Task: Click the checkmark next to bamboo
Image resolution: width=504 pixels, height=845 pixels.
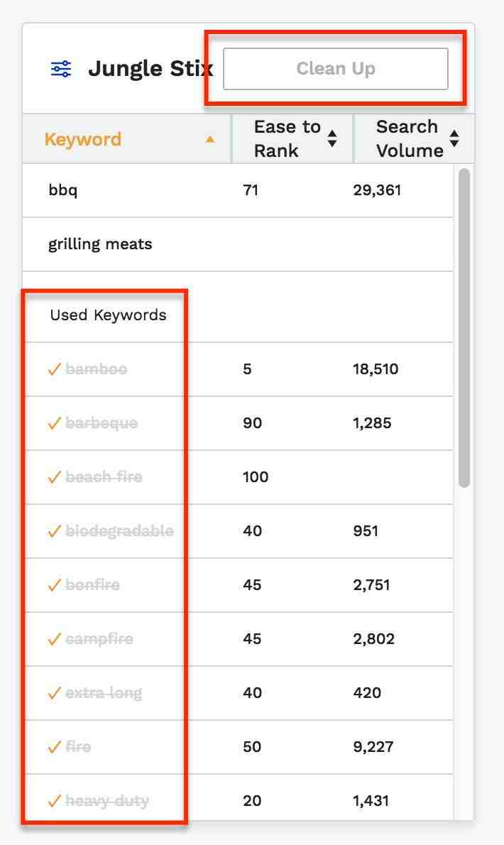Action: click(54, 369)
